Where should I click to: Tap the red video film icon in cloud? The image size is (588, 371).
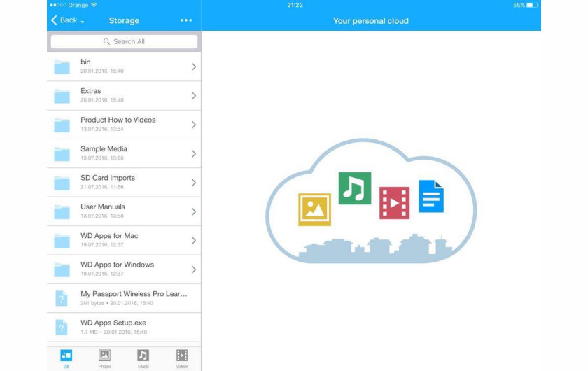395,203
